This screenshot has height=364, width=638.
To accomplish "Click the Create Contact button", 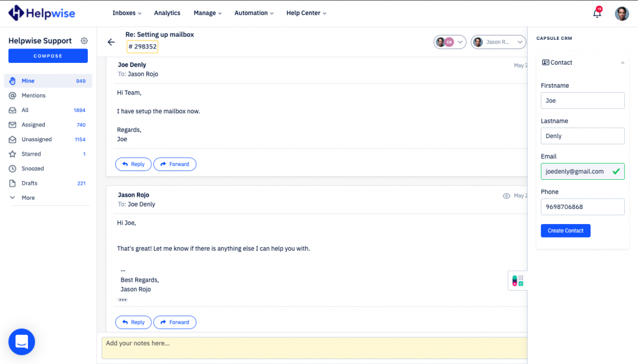I will point(565,231).
